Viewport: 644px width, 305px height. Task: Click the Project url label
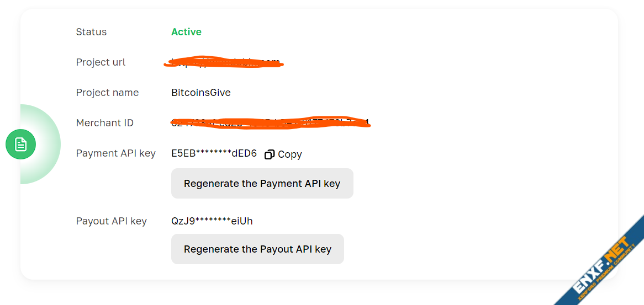[x=101, y=62]
